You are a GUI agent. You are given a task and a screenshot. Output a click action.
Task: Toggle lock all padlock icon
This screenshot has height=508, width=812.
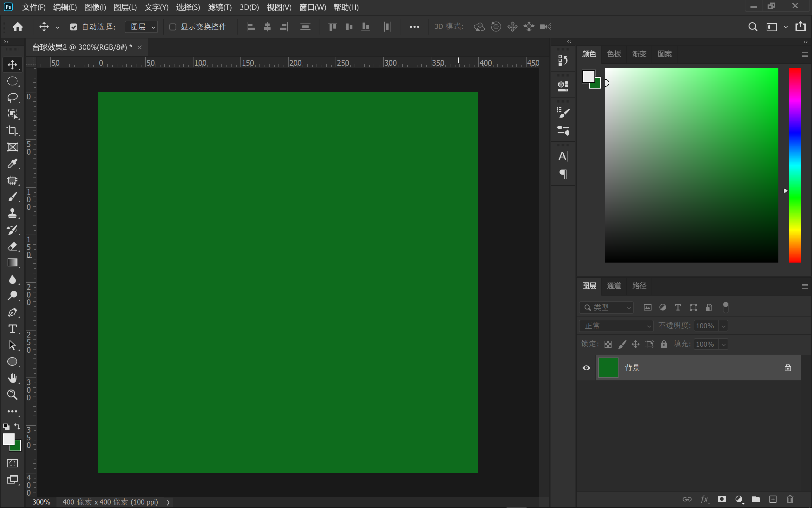tap(664, 344)
